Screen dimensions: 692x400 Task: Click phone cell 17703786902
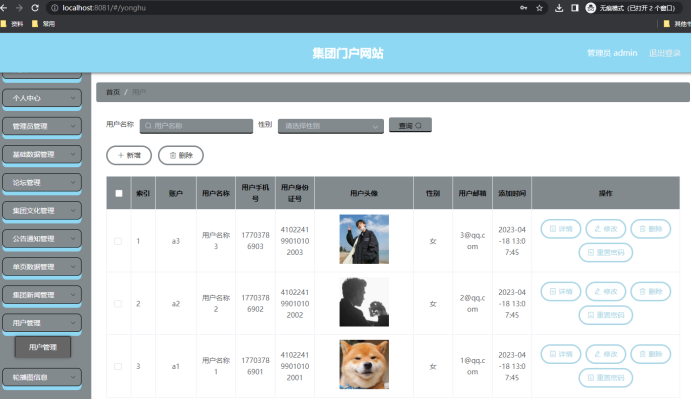tap(256, 304)
